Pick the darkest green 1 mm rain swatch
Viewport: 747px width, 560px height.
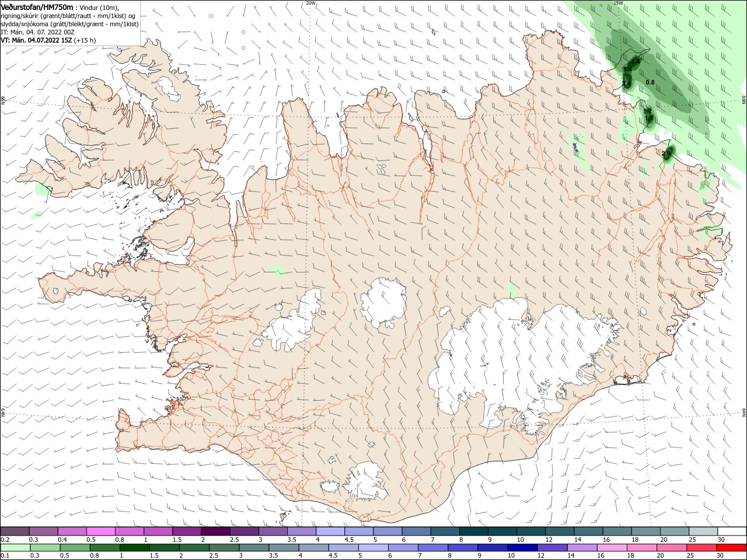click(x=134, y=548)
